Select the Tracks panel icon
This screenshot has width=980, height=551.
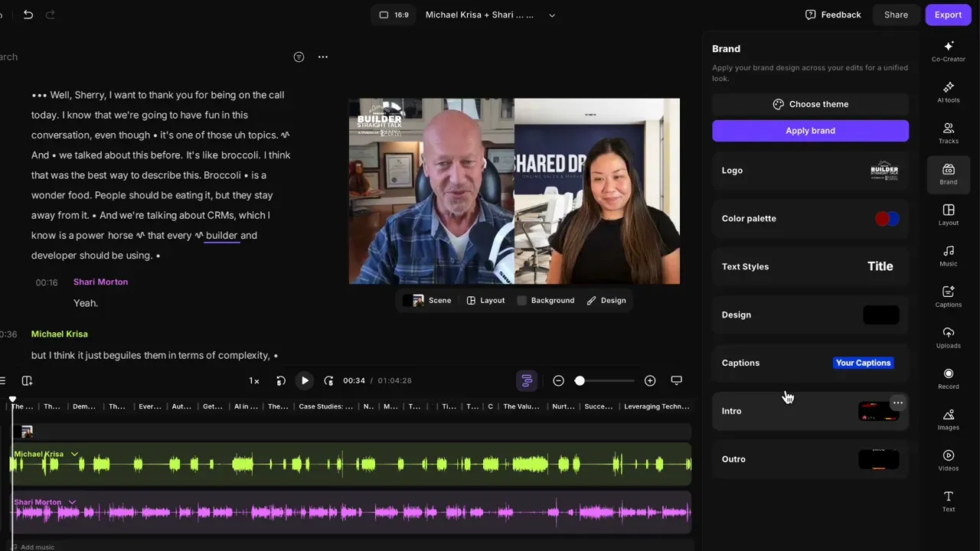[x=949, y=131]
